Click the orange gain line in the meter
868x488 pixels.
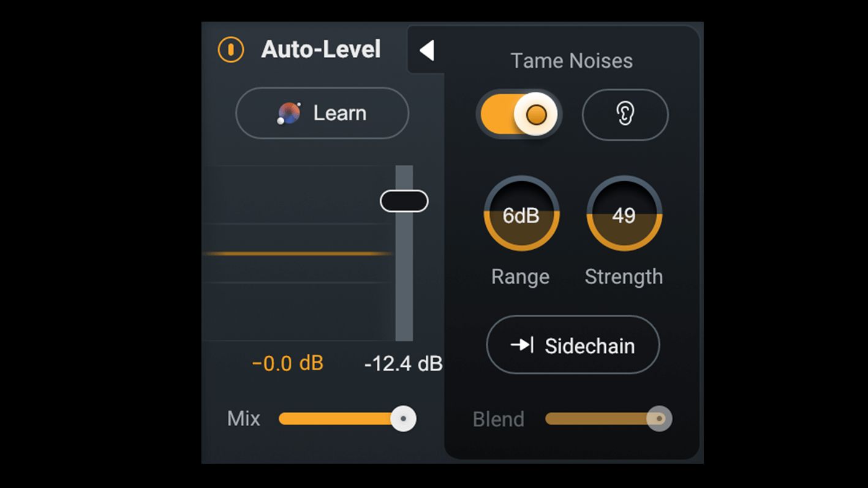tap(298, 253)
